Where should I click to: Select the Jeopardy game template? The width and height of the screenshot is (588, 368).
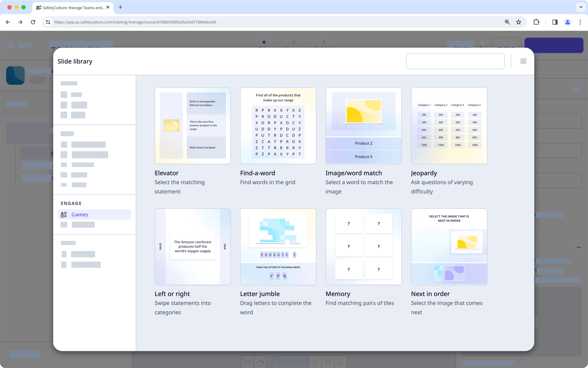pyautogui.click(x=449, y=126)
